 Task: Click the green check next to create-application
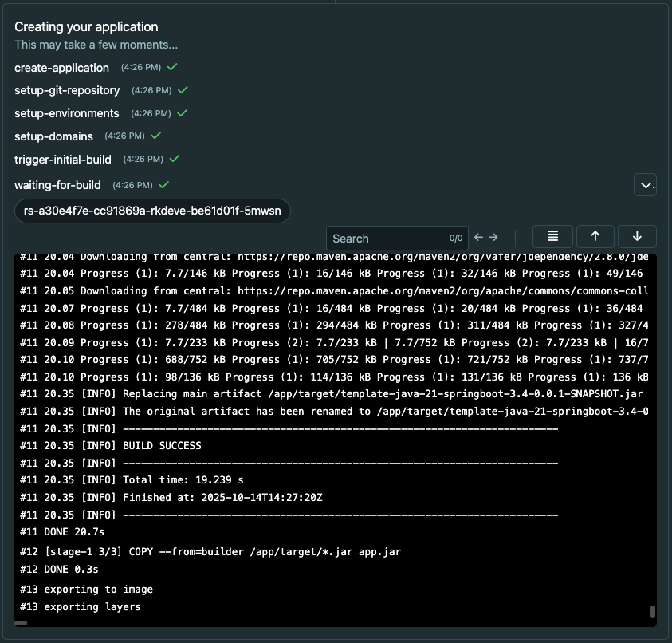pyautogui.click(x=172, y=67)
